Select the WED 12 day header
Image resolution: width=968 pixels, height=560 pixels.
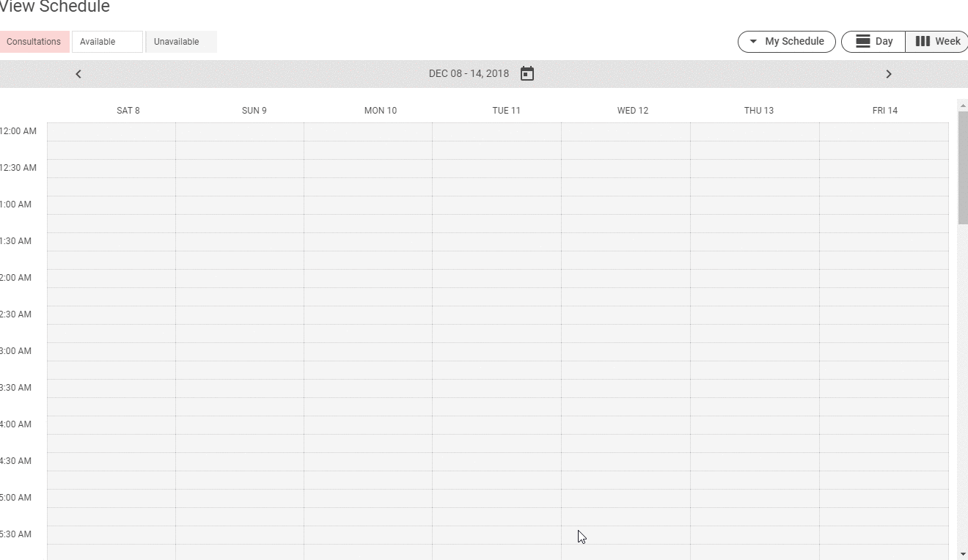coord(632,111)
